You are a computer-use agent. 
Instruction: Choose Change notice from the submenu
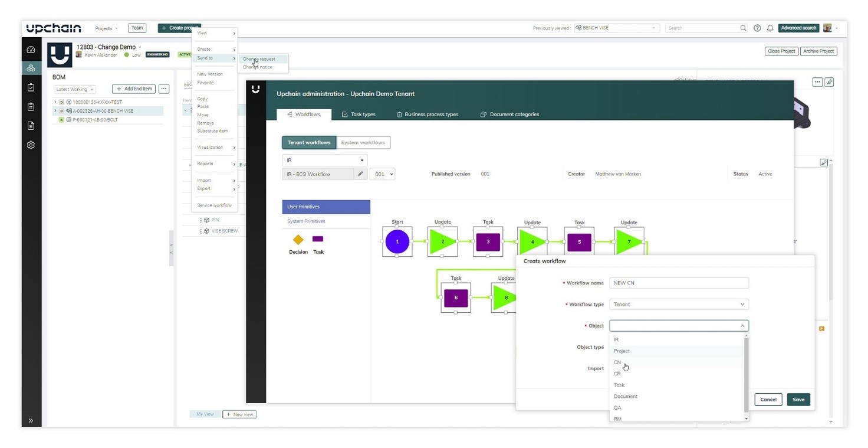click(x=258, y=67)
